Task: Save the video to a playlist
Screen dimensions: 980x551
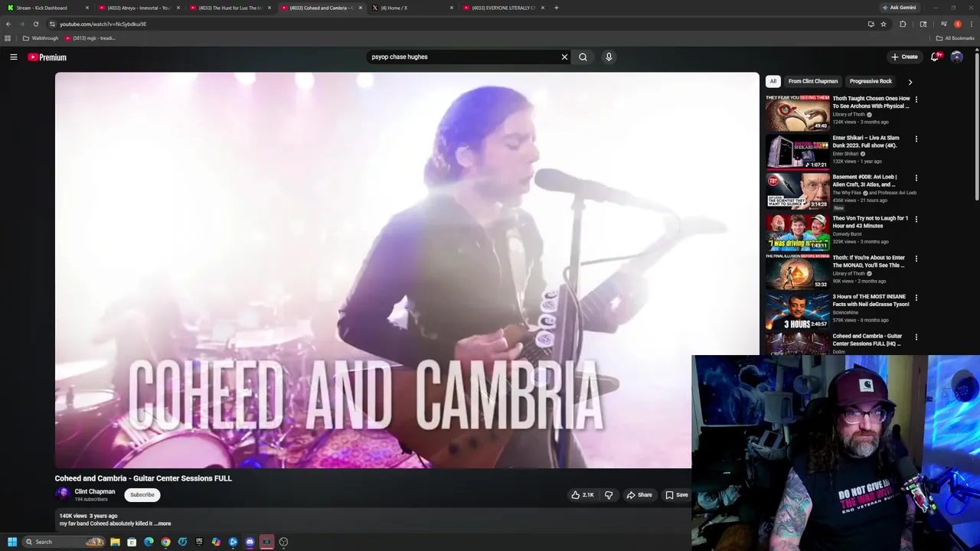Action: point(676,495)
